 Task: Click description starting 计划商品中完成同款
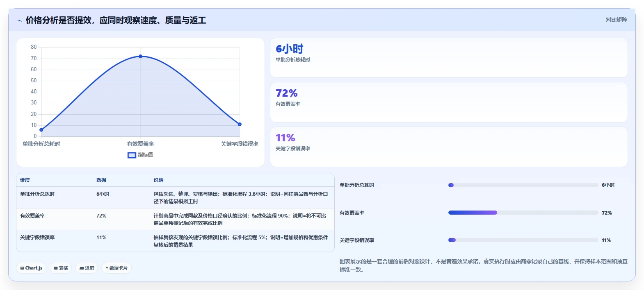(240, 220)
